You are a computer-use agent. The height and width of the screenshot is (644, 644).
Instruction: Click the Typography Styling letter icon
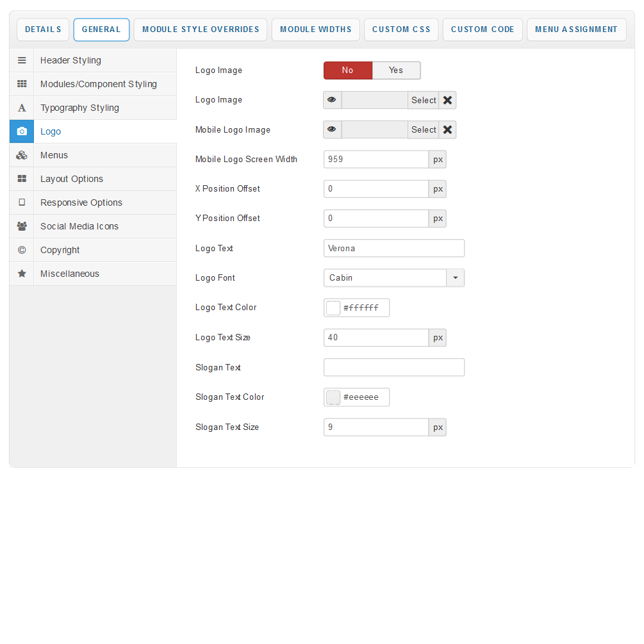click(x=22, y=108)
